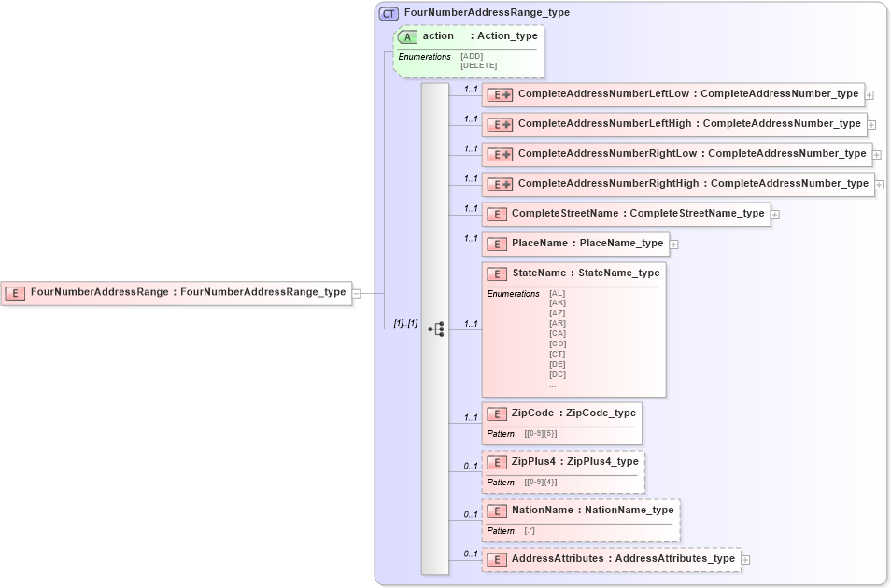Open the ADD enumeration entry
Viewport: 891px width, 588px height.
[470, 55]
